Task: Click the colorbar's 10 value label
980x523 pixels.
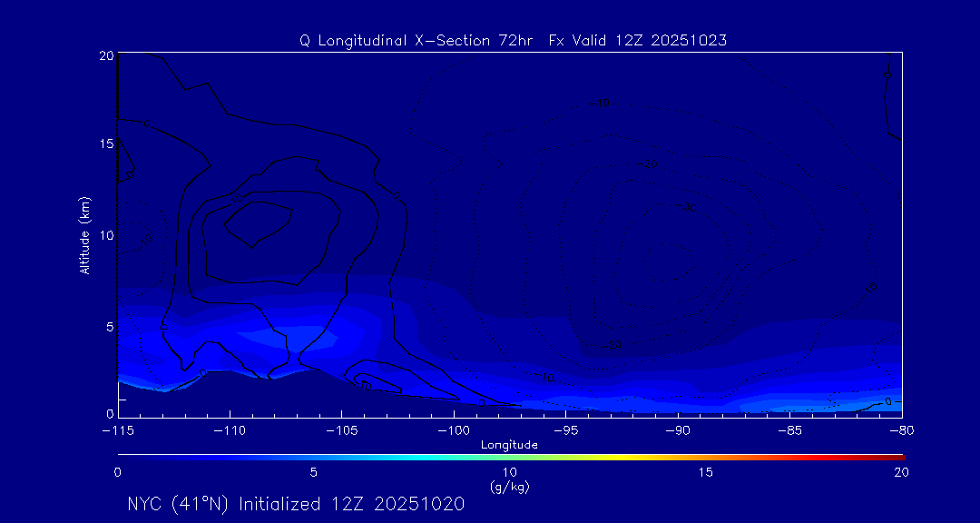Action: point(509,472)
